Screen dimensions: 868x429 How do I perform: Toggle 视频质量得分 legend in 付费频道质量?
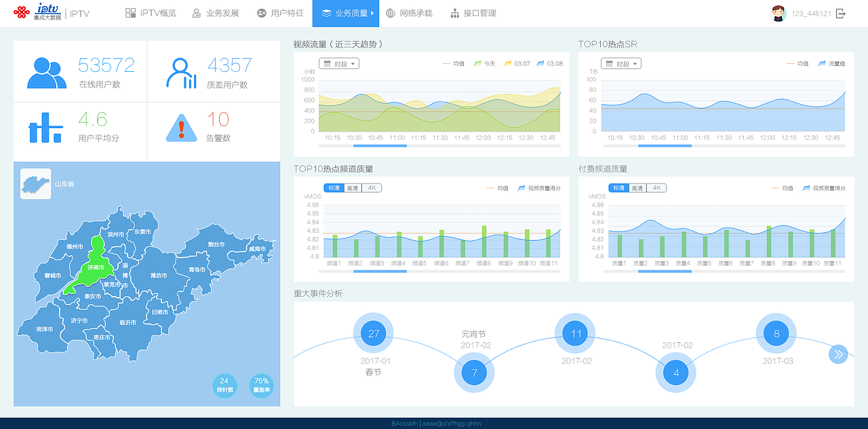click(x=824, y=188)
